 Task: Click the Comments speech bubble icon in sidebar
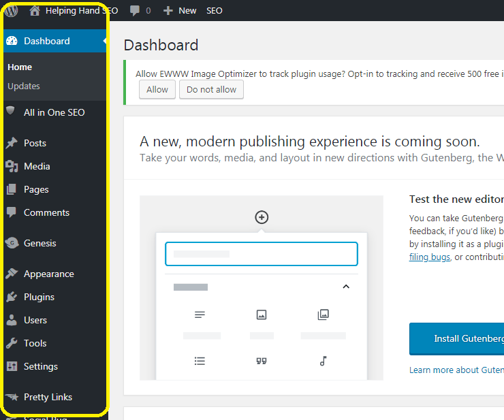click(12, 212)
